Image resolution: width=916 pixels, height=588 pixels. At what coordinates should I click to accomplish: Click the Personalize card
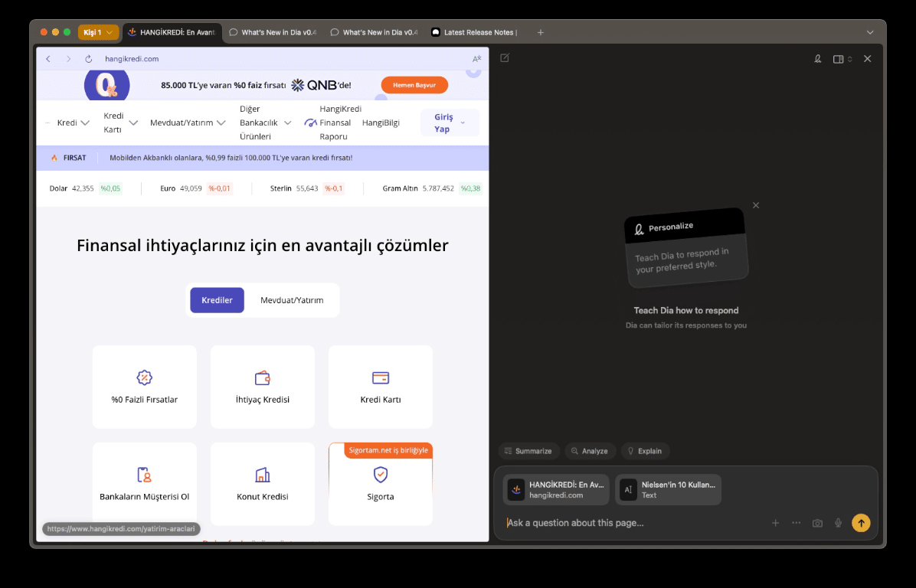[686, 248]
